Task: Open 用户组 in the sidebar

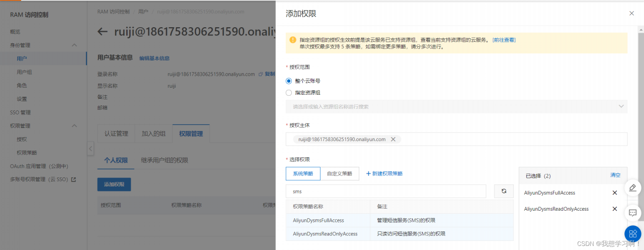Action: tap(24, 72)
